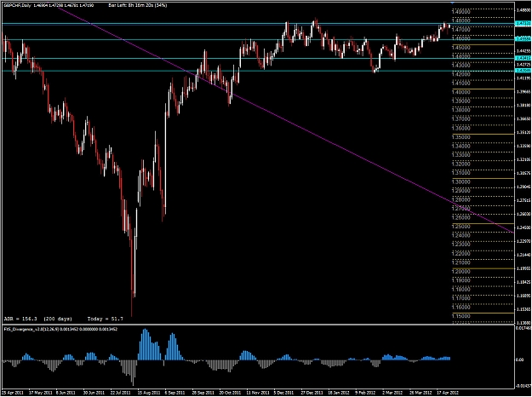Screen dimensions: 532x397
Task: Click the 1.25000 price level label
Action: pos(461,227)
